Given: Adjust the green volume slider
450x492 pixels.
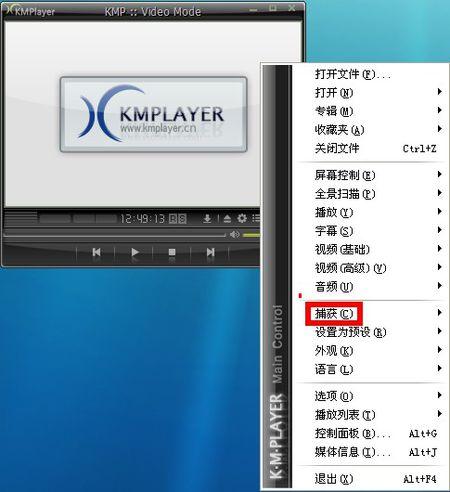Looking at the screenshot, I should (x=251, y=235).
